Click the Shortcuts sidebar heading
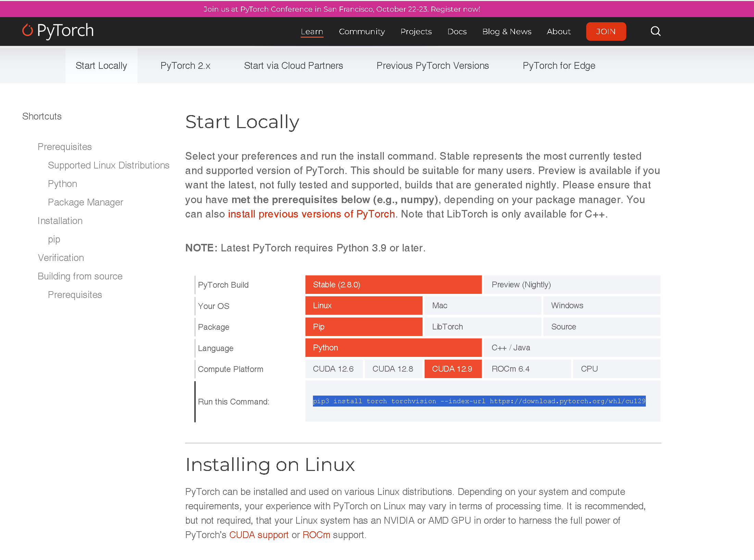The height and width of the screenshot is (560, 754). (42, 116)
